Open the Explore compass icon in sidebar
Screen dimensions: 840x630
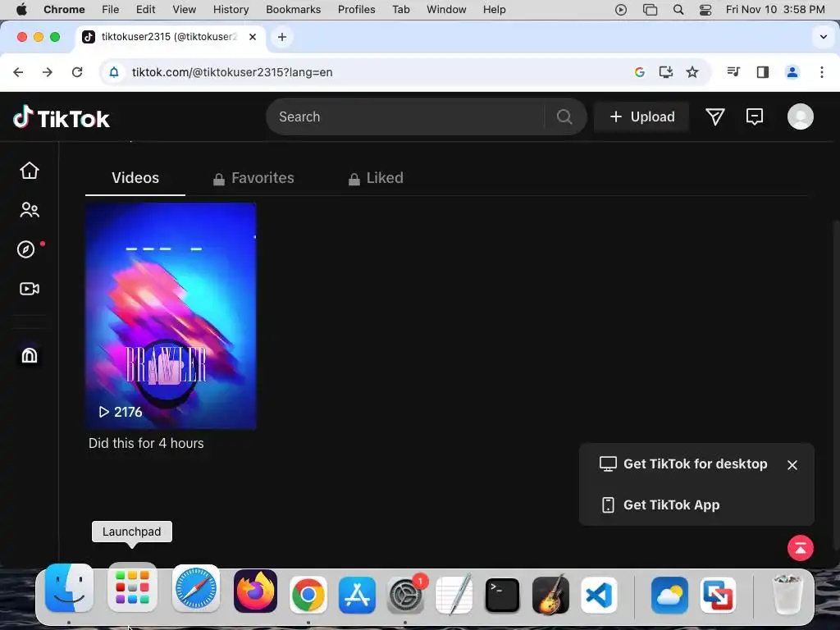25,249
